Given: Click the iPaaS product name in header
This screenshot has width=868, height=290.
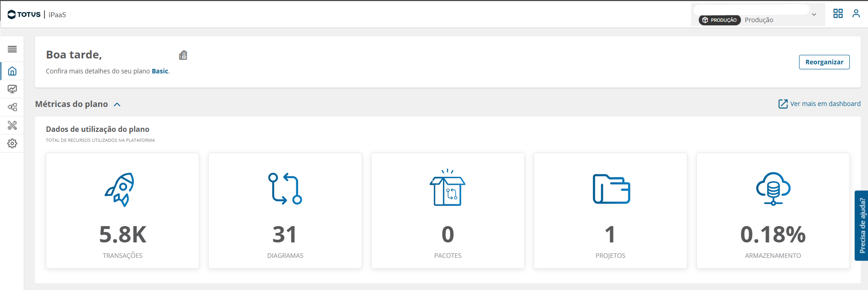Looking at the screenshot, I should click(57, 14).
